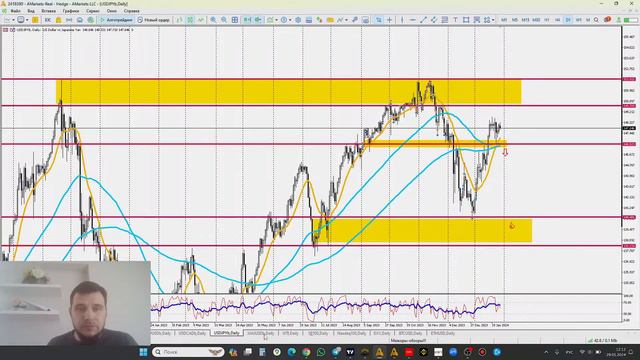Select the text T tool
This screenshot has height=360, width=640.
455,20
